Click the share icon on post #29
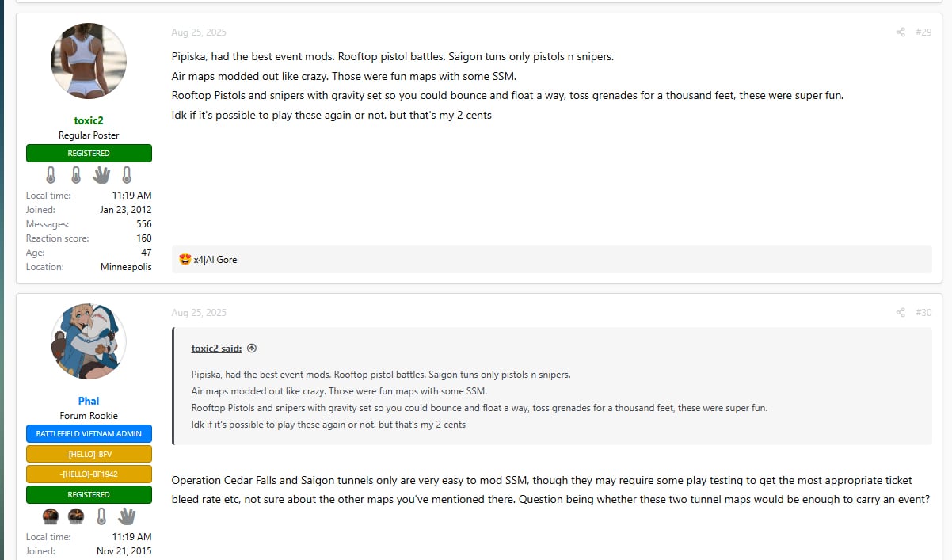The height and width of the screenshot is (560, 952). (901, 32)
